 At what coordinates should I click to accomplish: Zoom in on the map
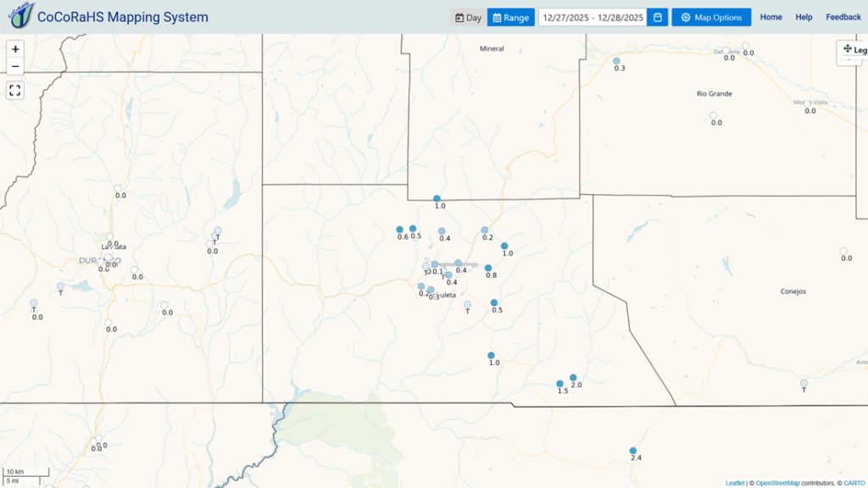pos(15,49)
